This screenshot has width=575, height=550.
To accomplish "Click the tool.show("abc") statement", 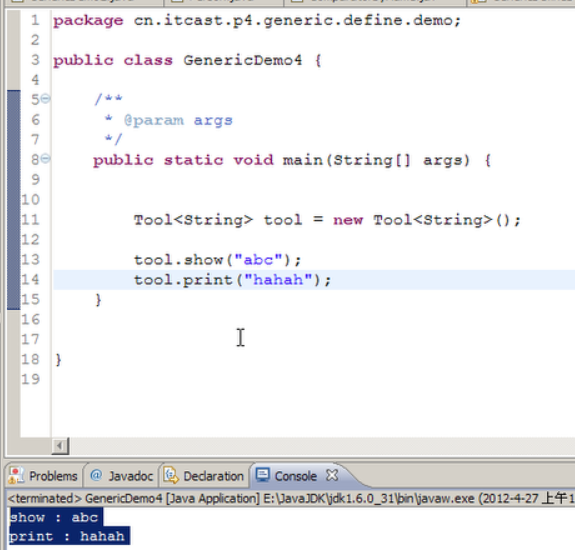I will [x=218, y=260].
